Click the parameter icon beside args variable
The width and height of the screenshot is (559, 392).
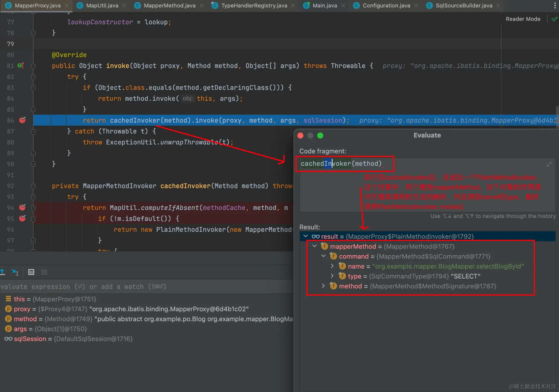(x=8, y=329)
